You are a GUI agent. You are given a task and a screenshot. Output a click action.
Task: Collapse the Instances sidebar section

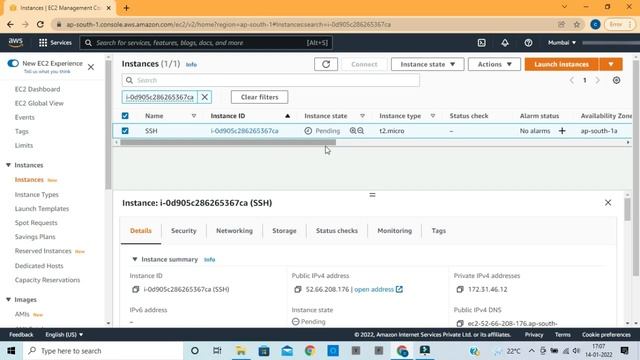coord(9,165)
